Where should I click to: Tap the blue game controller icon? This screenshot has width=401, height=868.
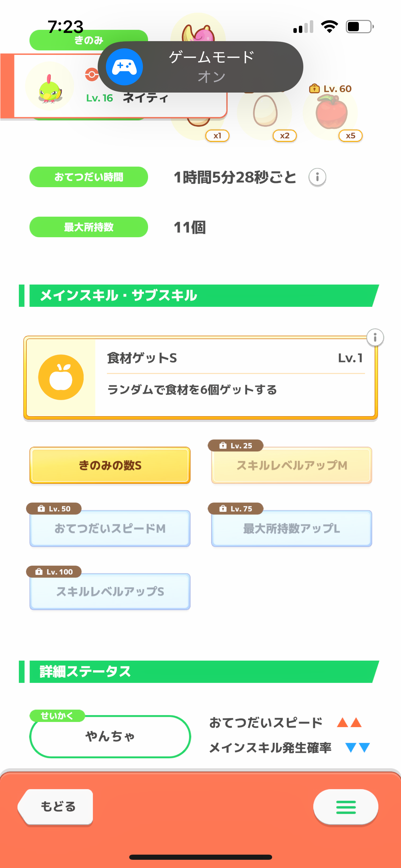pyautogui.click(x=124, y=67)
